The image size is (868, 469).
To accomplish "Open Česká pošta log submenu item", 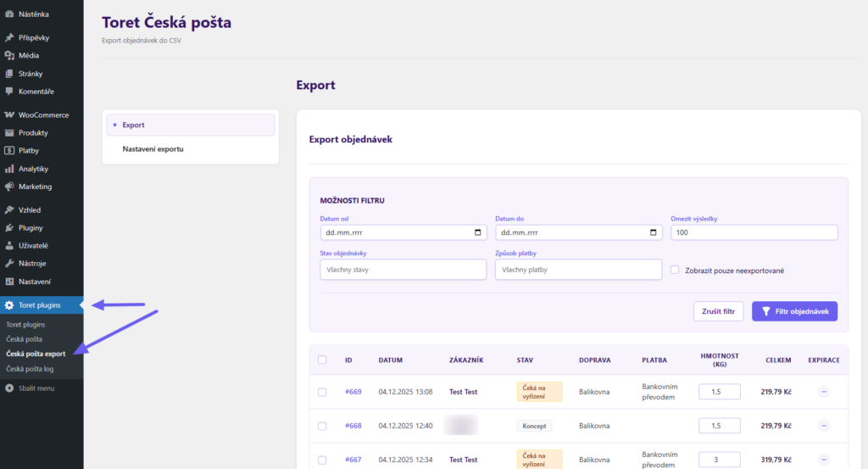I will [x=30, y=369].
